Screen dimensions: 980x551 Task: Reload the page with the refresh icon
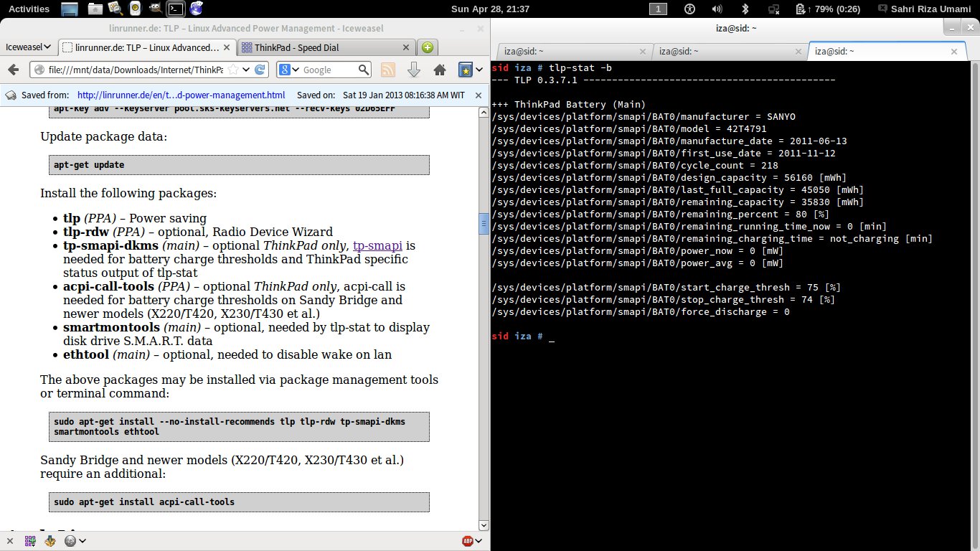[x=261, y=70]
